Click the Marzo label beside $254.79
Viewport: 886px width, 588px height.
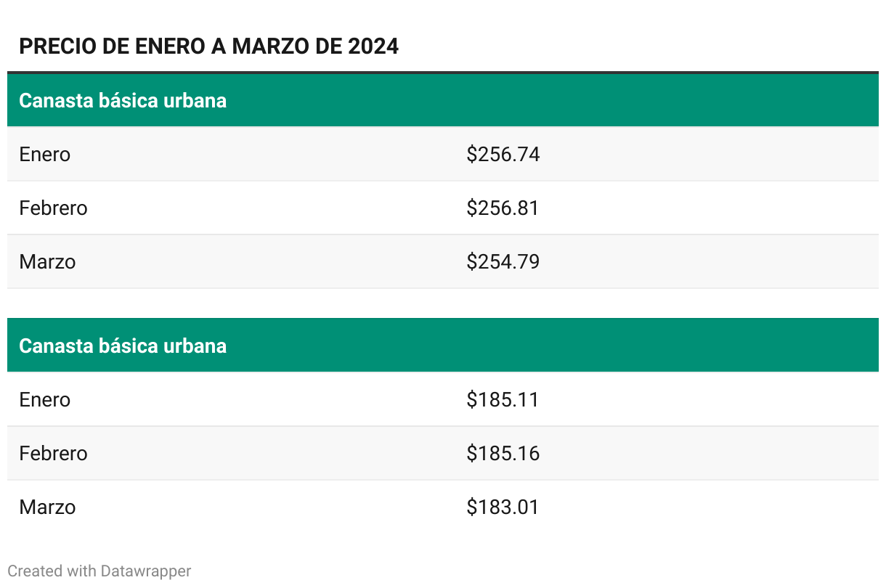click(47, 262)
